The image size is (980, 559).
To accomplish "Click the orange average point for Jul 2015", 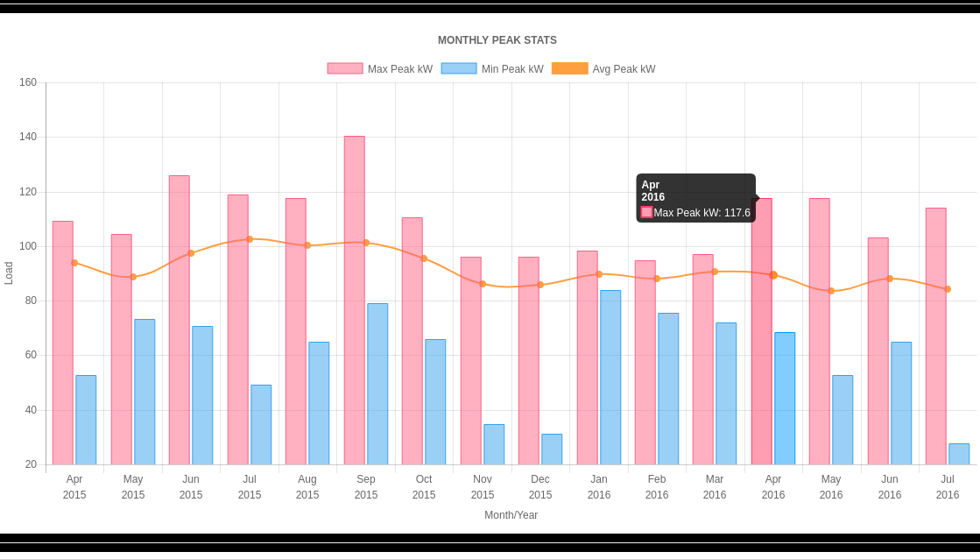I will 250,239.
